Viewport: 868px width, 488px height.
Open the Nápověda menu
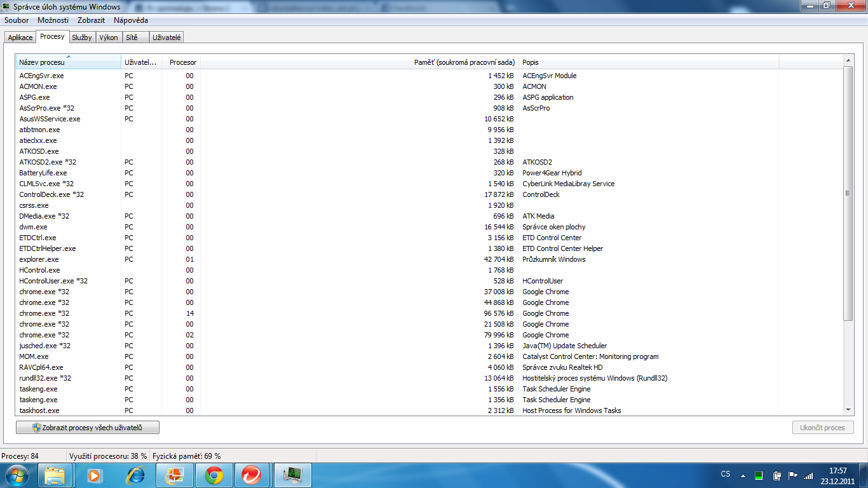pos(131,20)
